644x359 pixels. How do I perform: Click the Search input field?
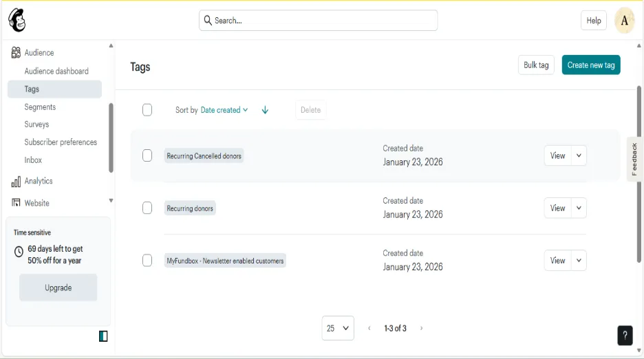[x=319, y=21]
